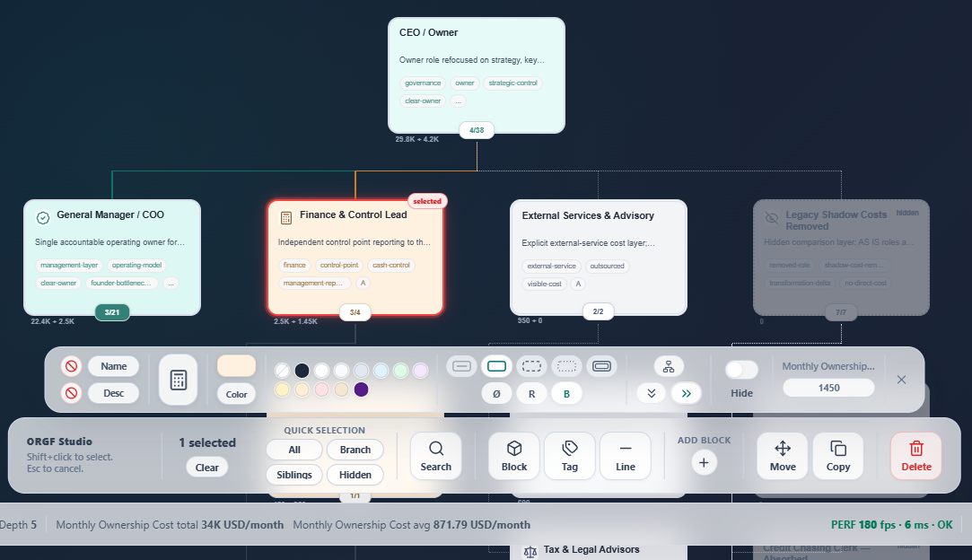Pick the pink color swatch
Image resolution: width=972 pixels, height=560 pixels.
point(321,389)
